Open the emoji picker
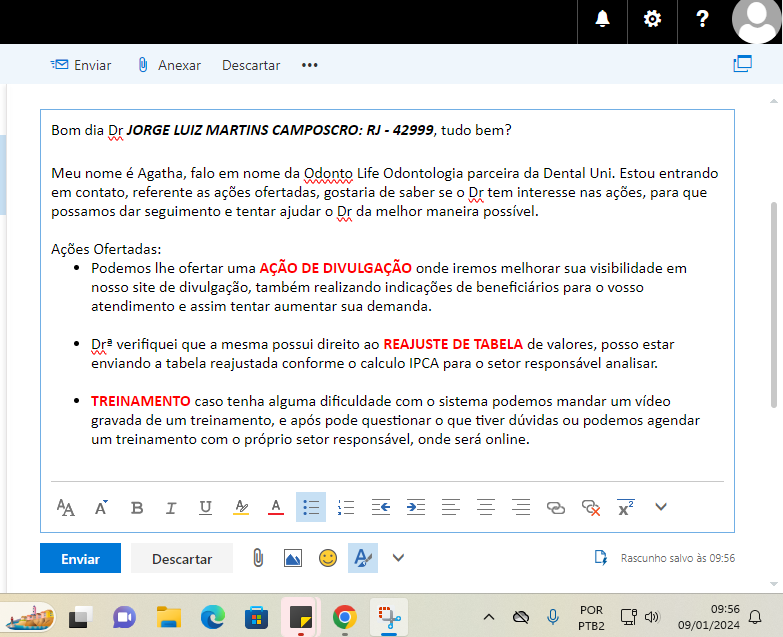The width and height of the screenshot is (783, 637). 328,558
